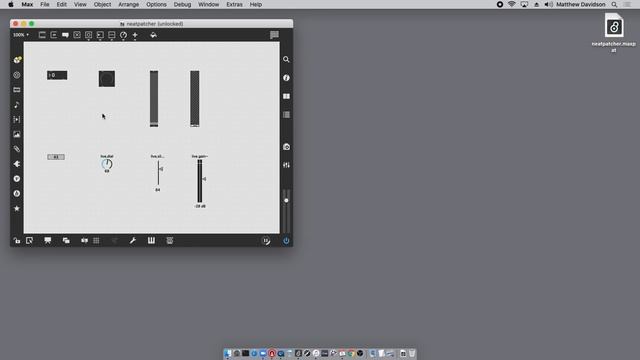Click the patcher view icon beside lock
The image size is (640, 360).
(x=29, y=241)
